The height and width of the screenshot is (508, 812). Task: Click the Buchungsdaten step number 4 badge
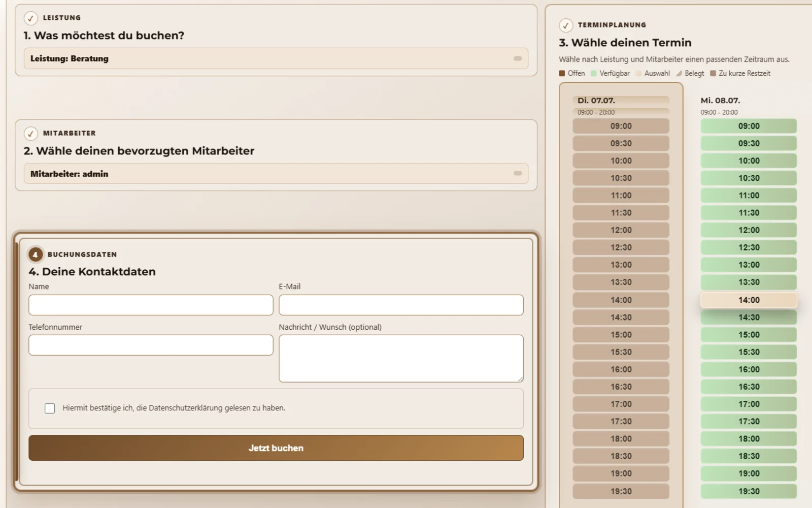(x=35, y=255)
